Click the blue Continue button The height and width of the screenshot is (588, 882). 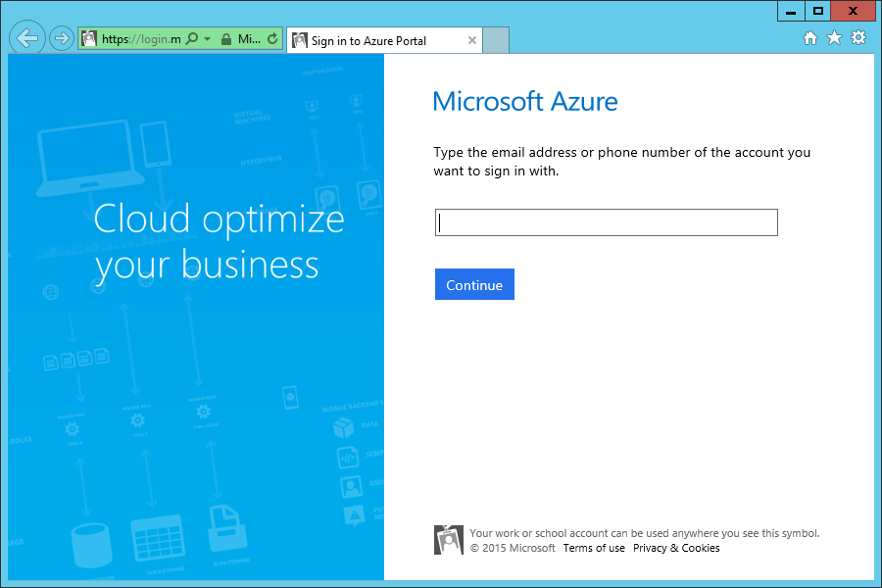pos(474,285)
